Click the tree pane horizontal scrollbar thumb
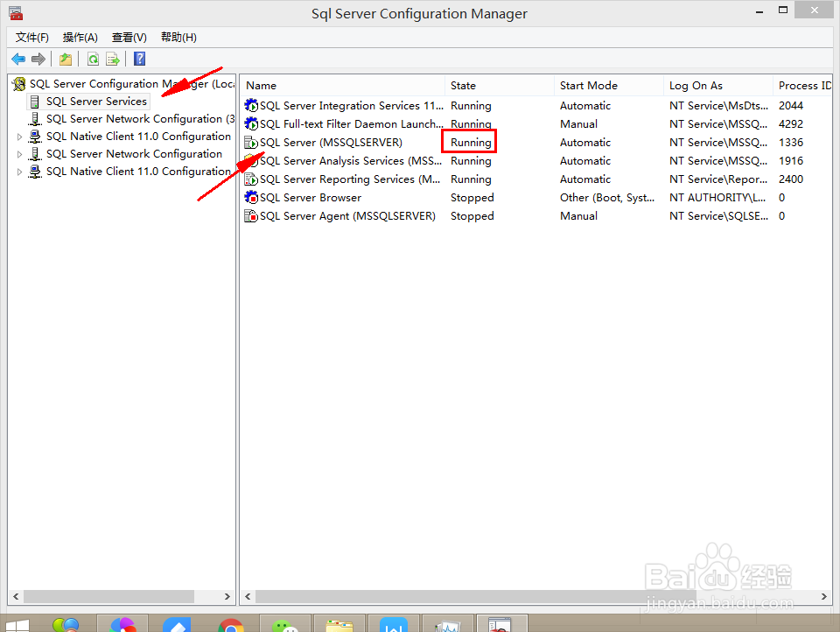840x632 pixels. pyautogui.click(x=108, y=596)
